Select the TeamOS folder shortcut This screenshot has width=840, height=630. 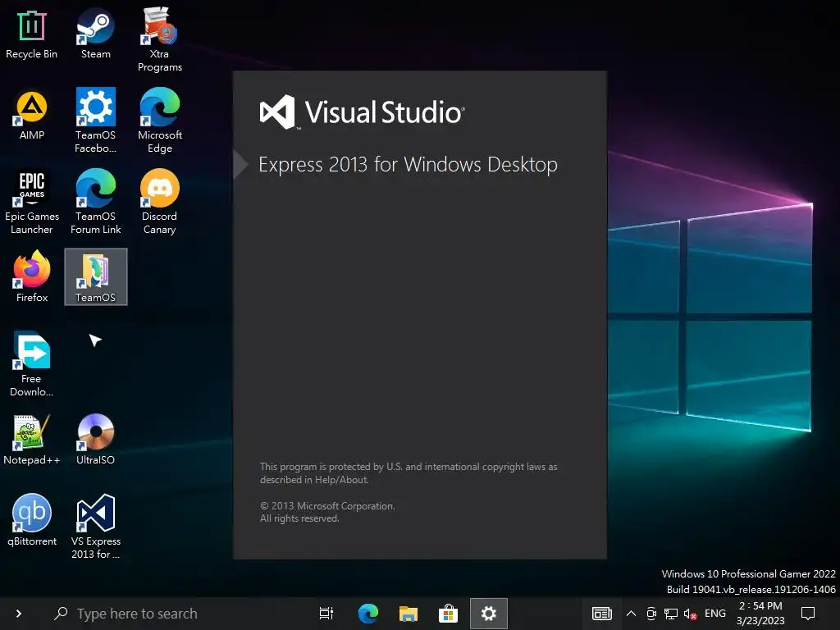pyautogui.click(x=96, y=277)
